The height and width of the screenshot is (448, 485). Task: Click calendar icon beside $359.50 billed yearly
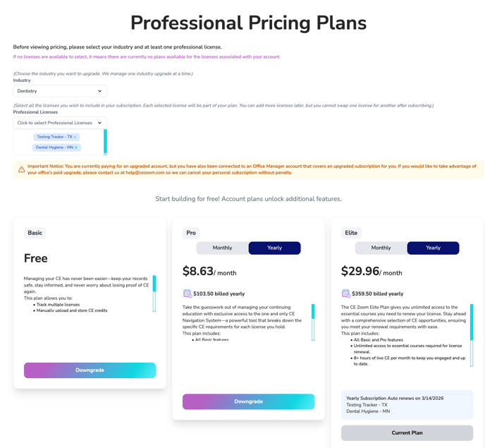(346, 293)
